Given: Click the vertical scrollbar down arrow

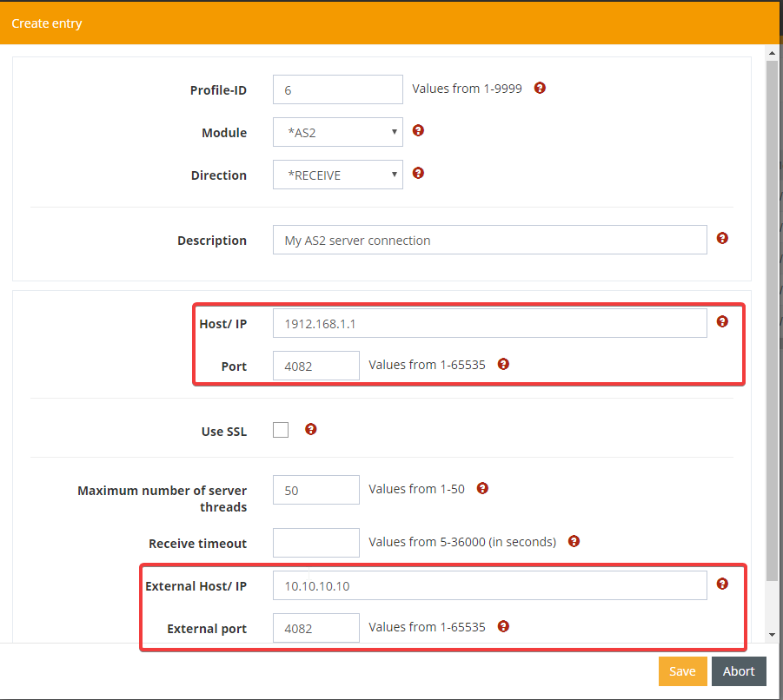Looking at the screenshot, I should pos(772,635).
